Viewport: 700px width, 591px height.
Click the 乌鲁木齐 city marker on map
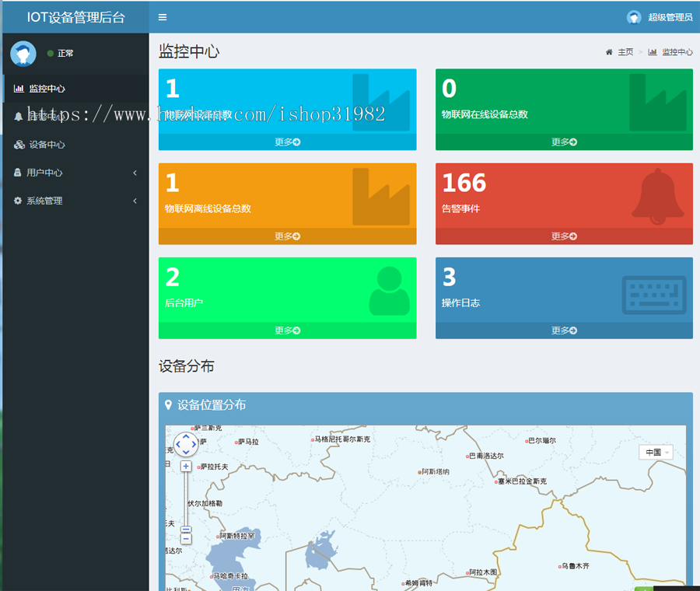[560, 566]
